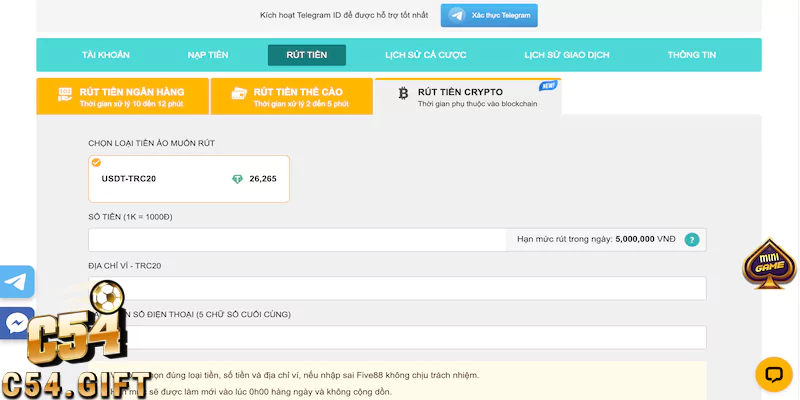
Task: Click the green Tether icon beside 26,265
Action: tap(237, 179)
